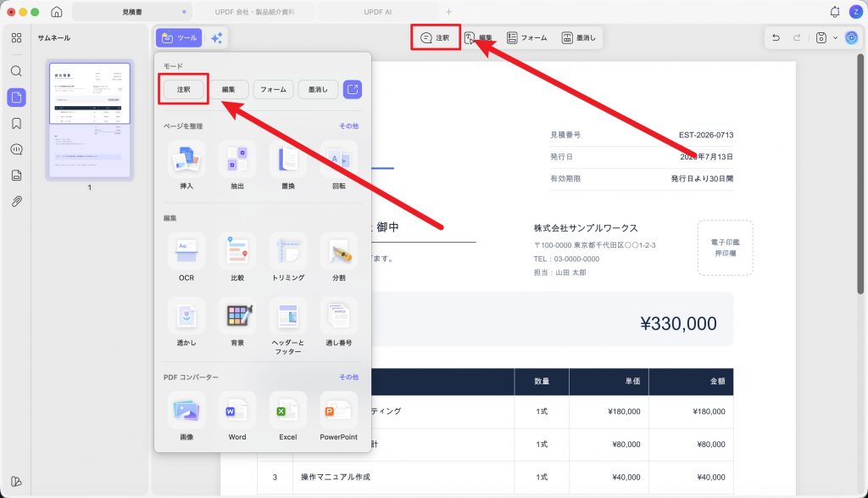Viewport: 868px width, 498px height.
Task: Click the 電子印鑑 押印欄 stamp box
Action: [726, 248]
